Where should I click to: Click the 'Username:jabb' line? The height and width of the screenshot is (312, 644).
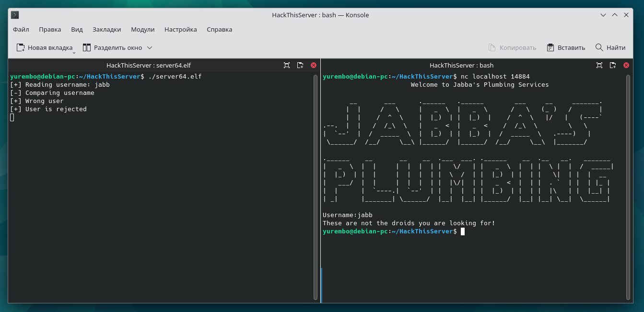tap(348, 215)
